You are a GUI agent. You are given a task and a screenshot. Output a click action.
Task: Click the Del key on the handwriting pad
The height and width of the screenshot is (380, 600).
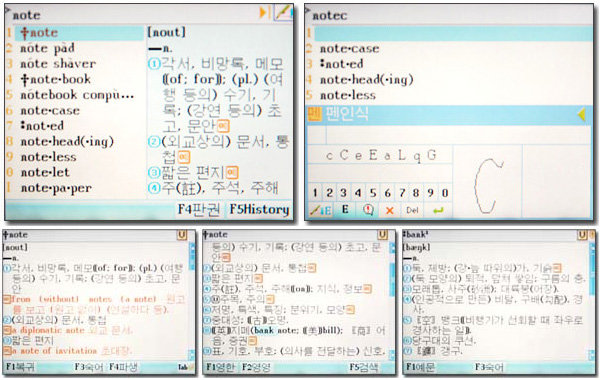point(412,210)
